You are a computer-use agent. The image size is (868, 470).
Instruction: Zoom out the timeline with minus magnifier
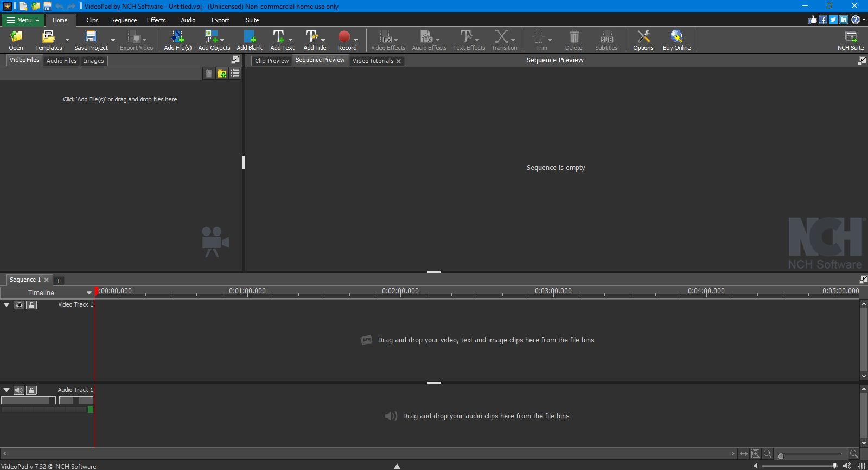768,454
